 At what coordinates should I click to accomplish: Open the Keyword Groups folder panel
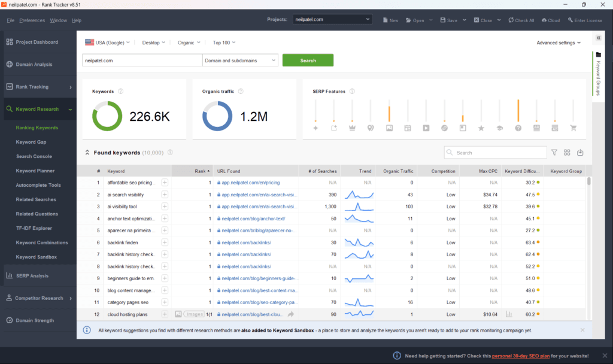click(x=598, y=74)
